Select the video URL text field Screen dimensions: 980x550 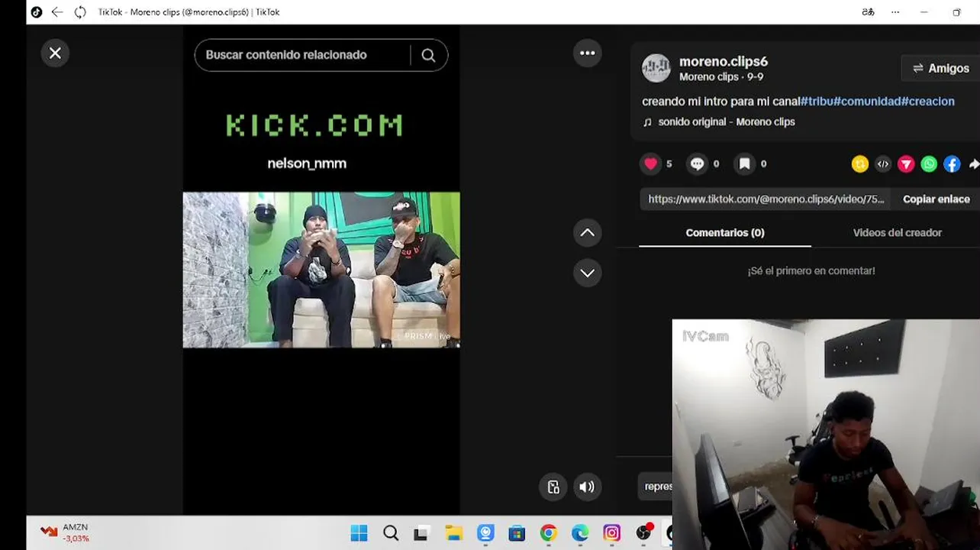pyautogui.click(x=766, y=199)
